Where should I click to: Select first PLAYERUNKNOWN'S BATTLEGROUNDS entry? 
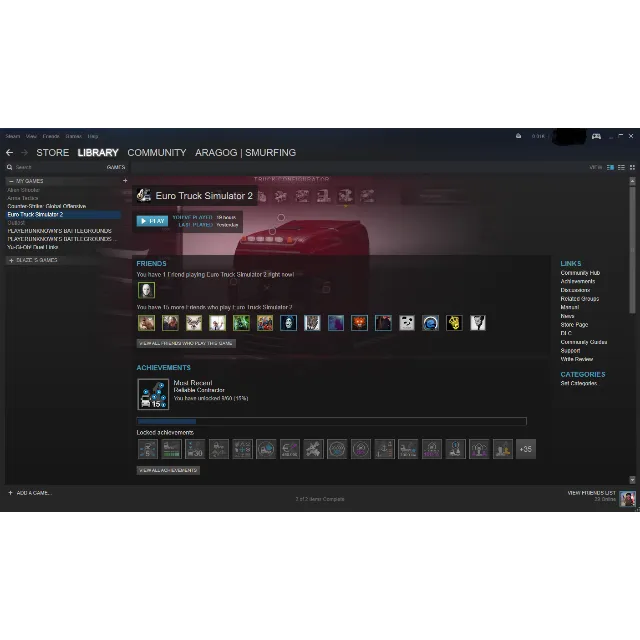[x=59, y=231]
